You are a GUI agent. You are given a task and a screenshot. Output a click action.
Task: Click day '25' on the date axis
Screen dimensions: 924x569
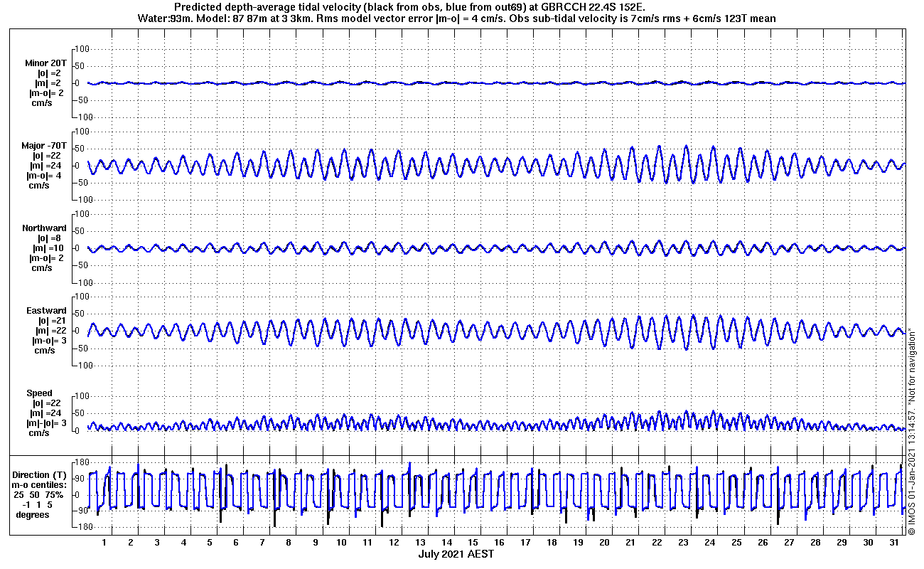(736, 542)
